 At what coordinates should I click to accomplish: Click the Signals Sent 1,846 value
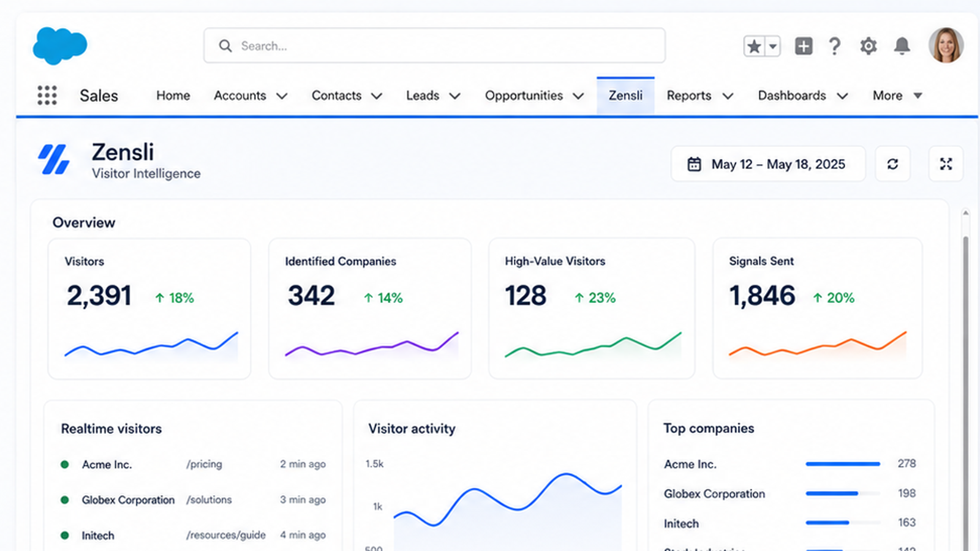762,296
